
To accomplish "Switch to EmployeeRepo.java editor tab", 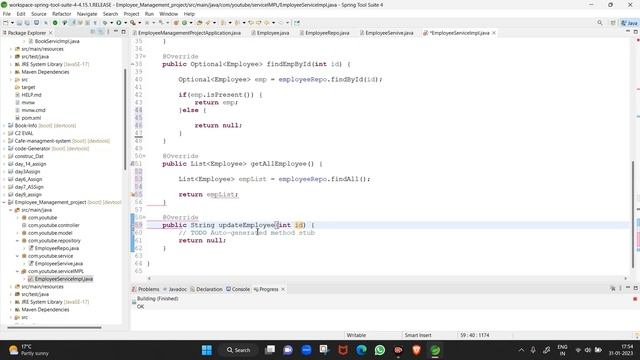I will [x=324, y=33].
